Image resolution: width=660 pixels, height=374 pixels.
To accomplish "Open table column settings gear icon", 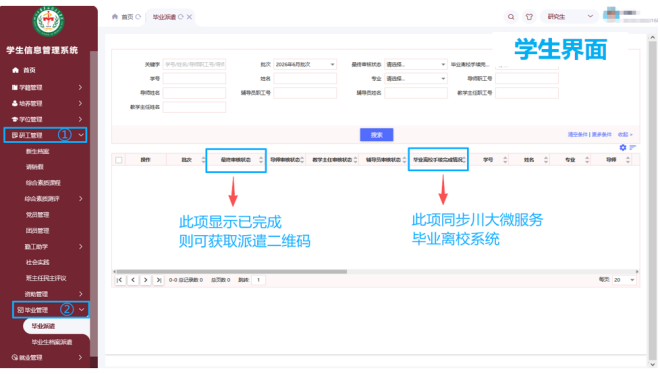I will pyautogui.click(x=623, y=148).
